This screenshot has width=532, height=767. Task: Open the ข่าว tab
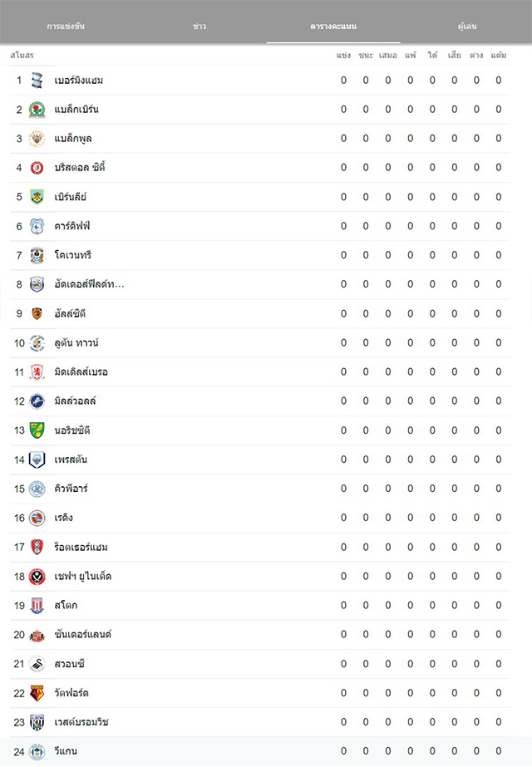click(199, 26)
